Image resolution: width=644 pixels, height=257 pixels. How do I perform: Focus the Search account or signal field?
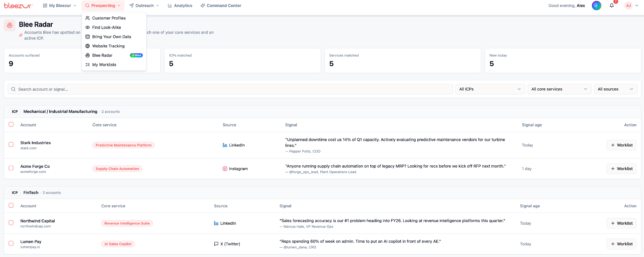(x=230, y=89)
